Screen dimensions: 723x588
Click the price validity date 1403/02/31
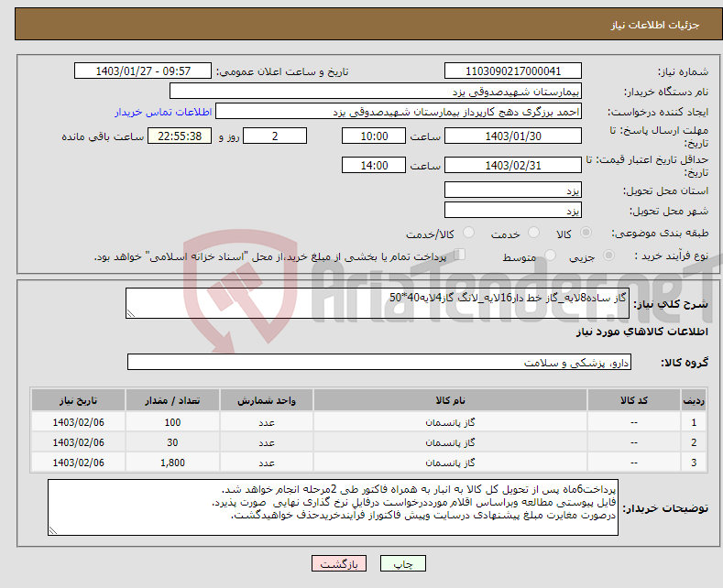(x=513, y=165)
